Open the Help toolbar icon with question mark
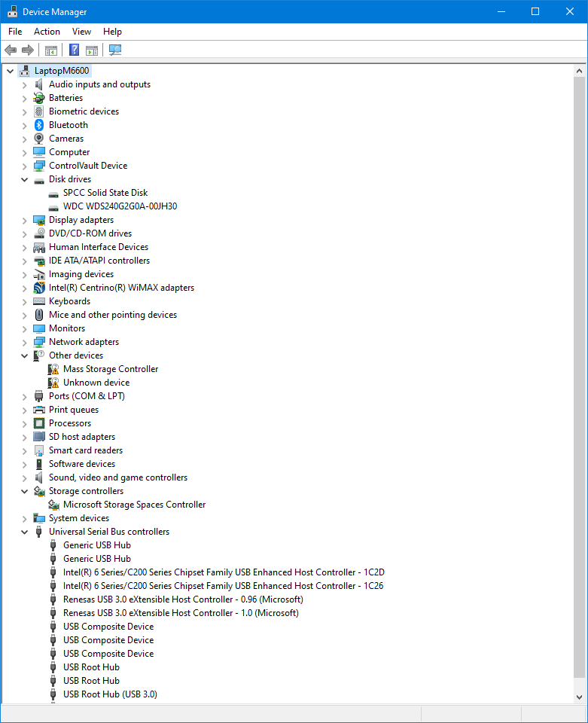 tap(75, 50)
